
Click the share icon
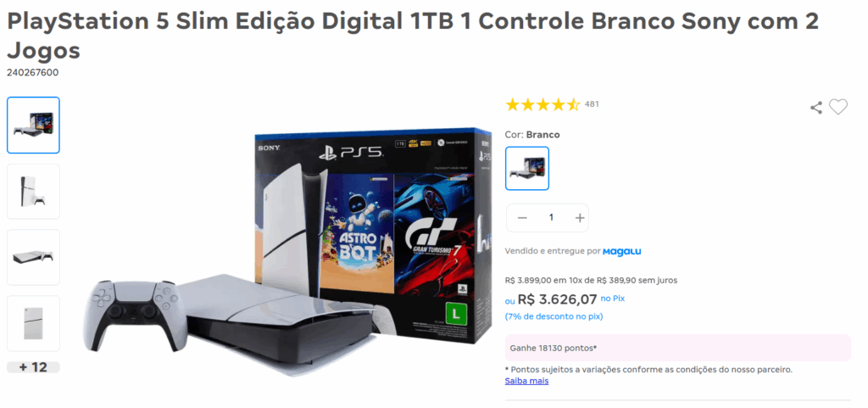(816, 108)
